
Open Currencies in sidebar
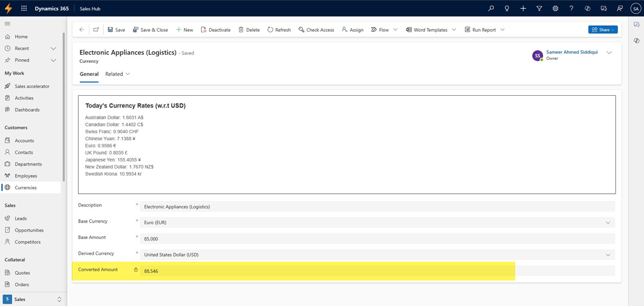point(31,188)
